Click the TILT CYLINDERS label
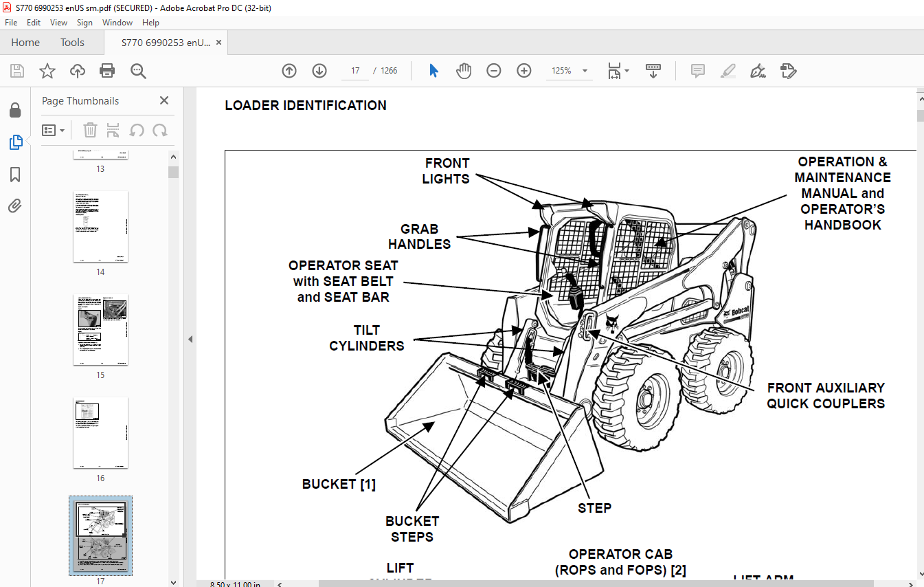The width and height of the screenshot is (924, 587). click(x=367, y=338)
